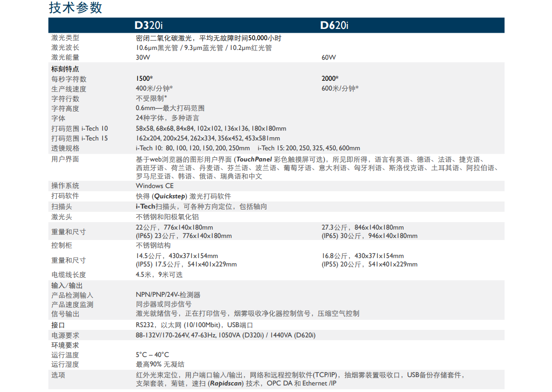
Task: Select the 2000* characters value
Action: [x=330, y=78]
